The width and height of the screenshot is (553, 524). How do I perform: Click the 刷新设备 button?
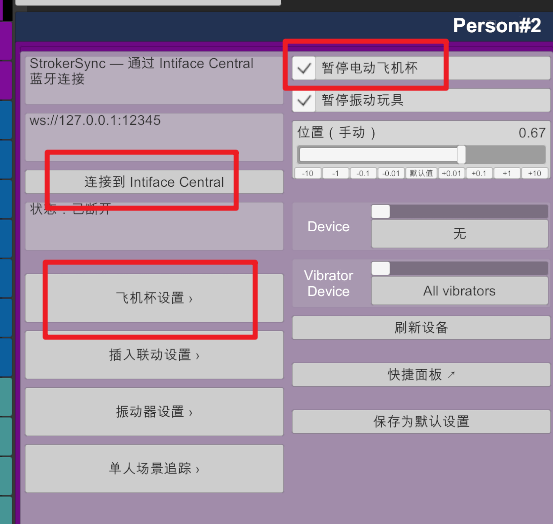click(421, 328)
